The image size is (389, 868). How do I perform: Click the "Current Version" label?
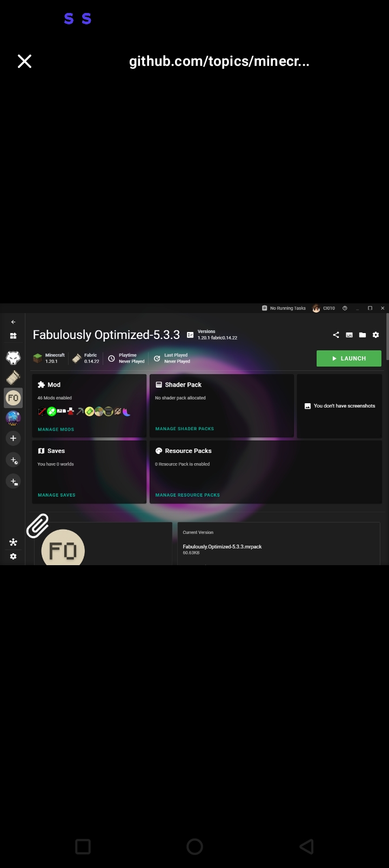click(x=198, y=533)
